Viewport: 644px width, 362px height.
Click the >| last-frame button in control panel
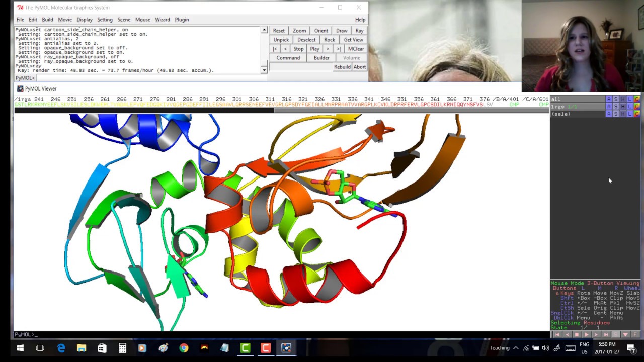(339, 49)
